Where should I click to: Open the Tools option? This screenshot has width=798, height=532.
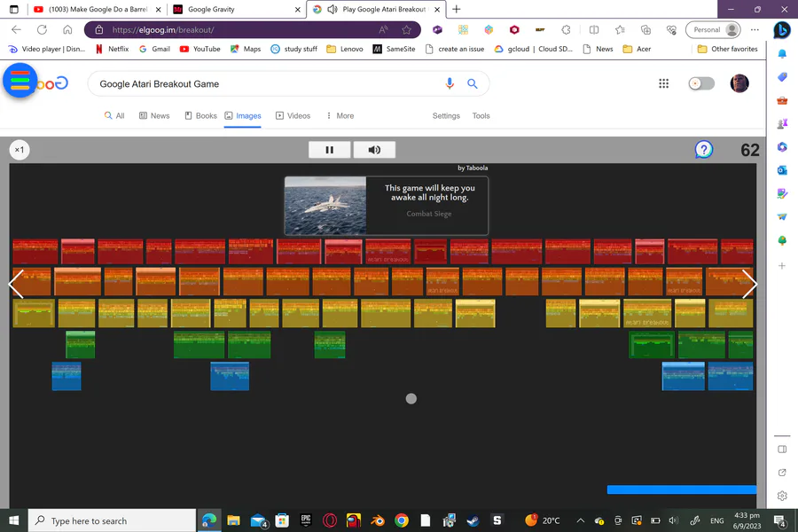pos(481,115)
